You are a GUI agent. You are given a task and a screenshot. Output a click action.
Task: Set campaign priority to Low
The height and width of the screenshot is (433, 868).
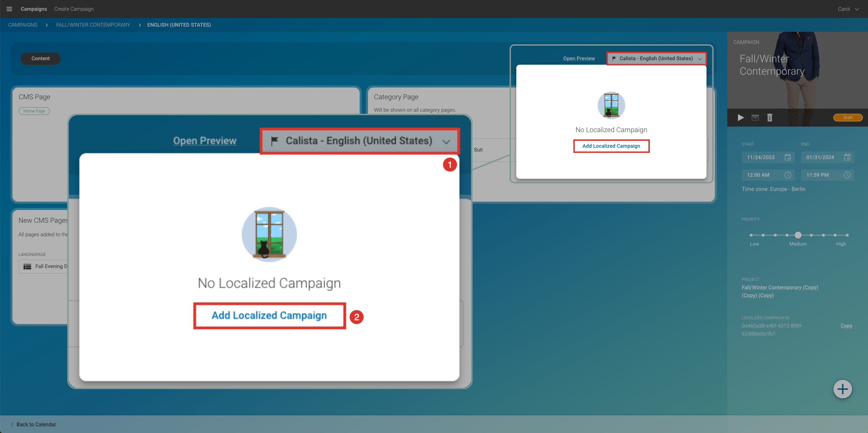pos(751,235)
